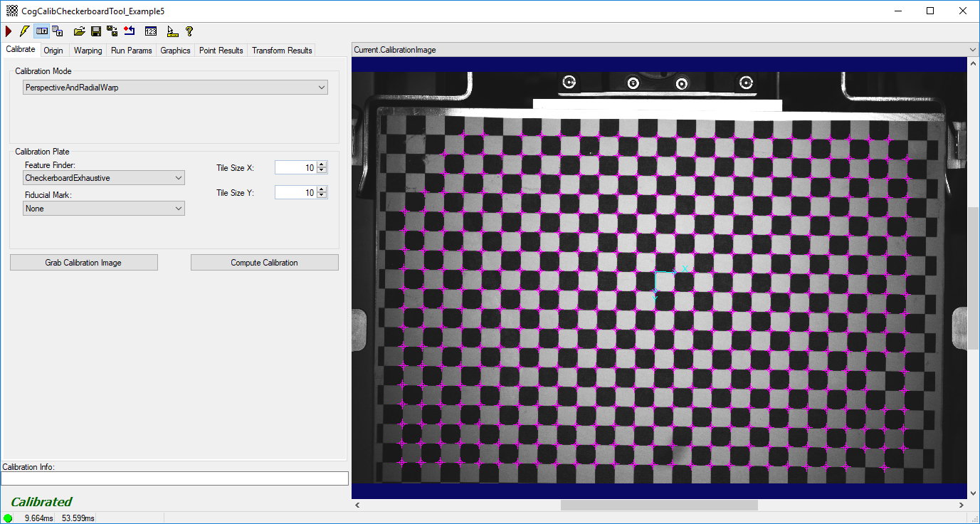Viewport: 980px width, 524px height.
Task: Click the Fiducial Mark label
Action: [48, 195]
